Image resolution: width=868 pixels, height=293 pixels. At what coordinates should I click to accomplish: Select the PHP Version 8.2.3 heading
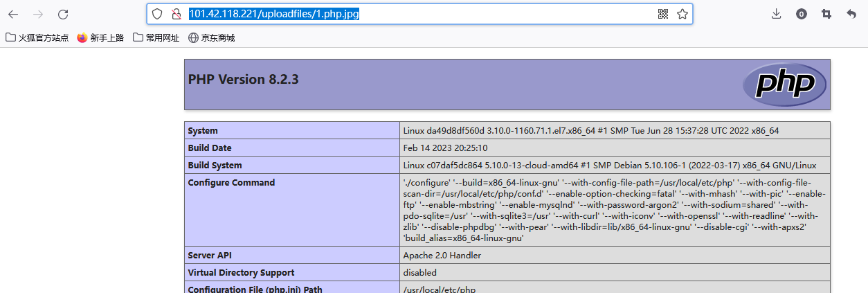[x=243, y=79]
